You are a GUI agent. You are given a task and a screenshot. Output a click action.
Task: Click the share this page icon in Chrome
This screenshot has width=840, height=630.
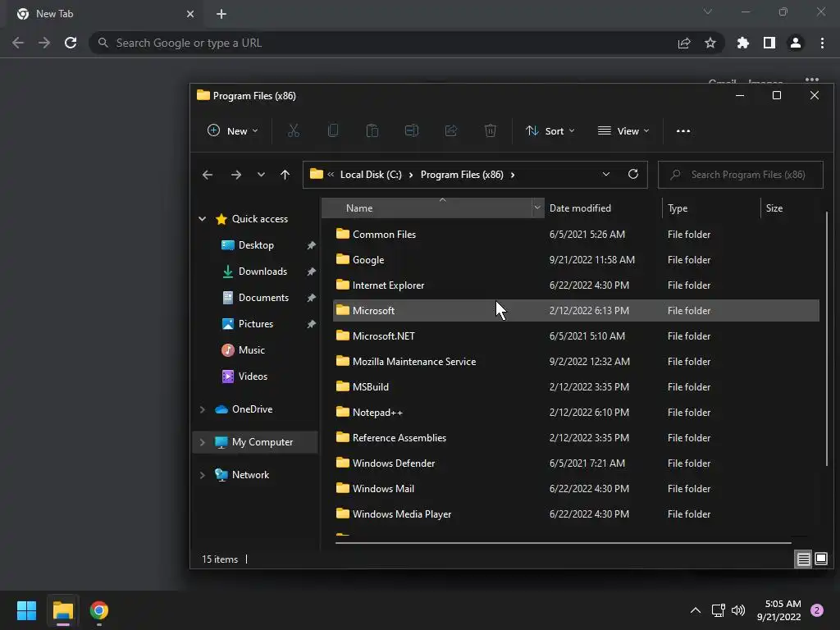683,43
